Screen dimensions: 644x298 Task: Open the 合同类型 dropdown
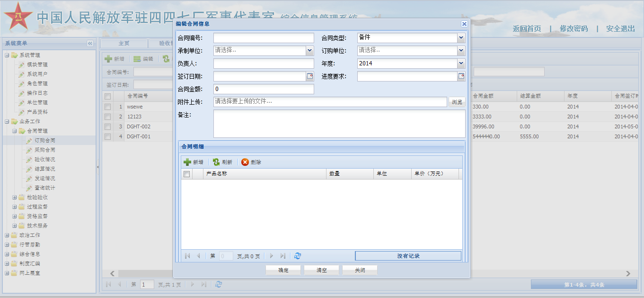(x=461, y=38)
